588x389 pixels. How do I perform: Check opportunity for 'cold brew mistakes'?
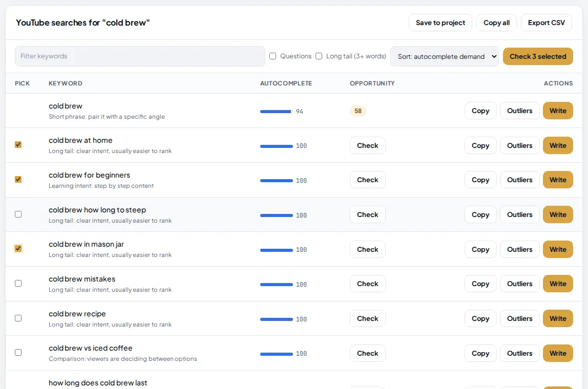click(x=368, y=284)
